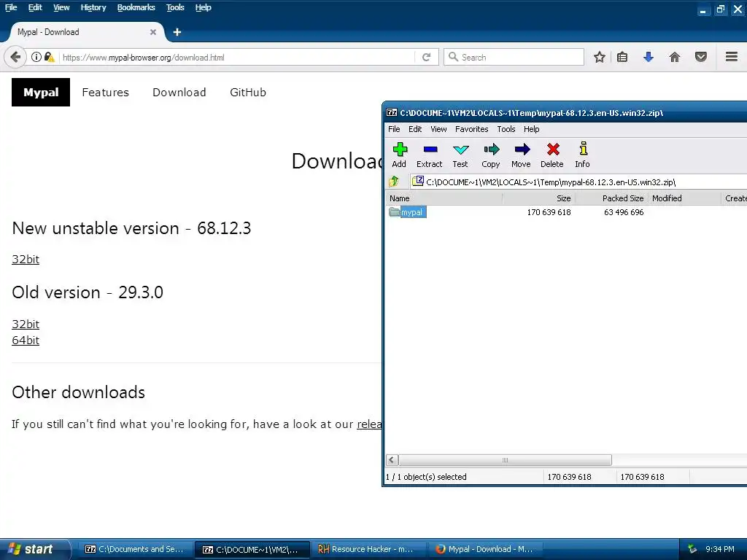Open the 7-Zip View menu

tap(438, 129)
